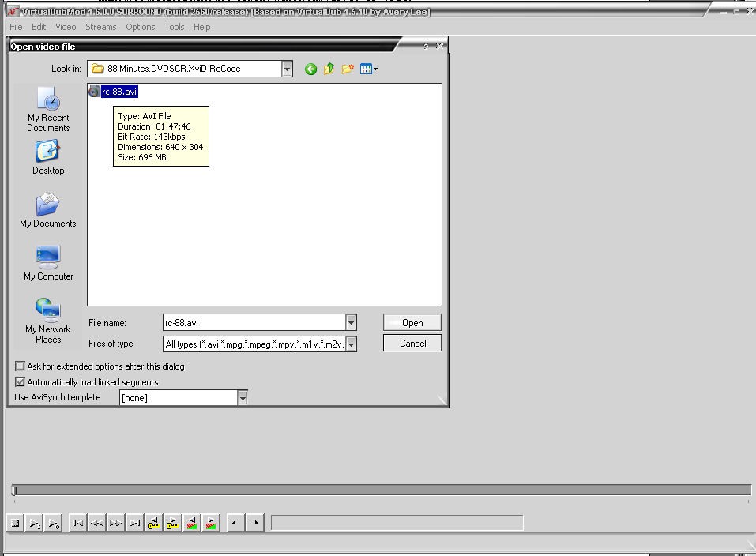Go to My Computer location
The height and width of the screenshot is (556, 756).
[x=48, y=264]
